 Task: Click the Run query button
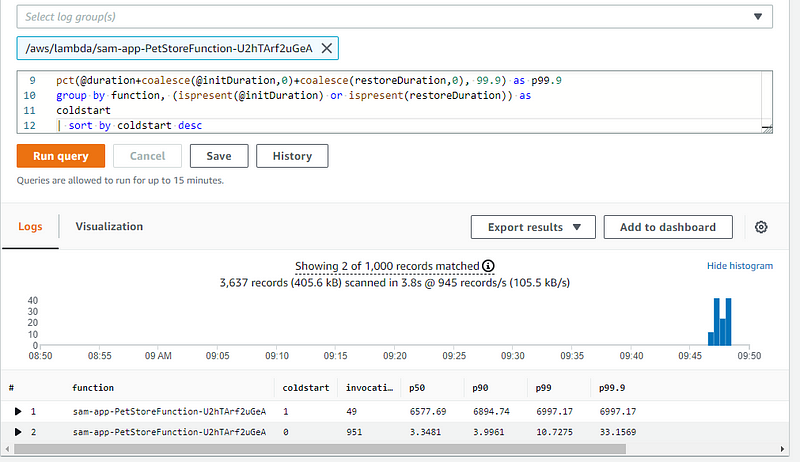click(x=61, y=156)
